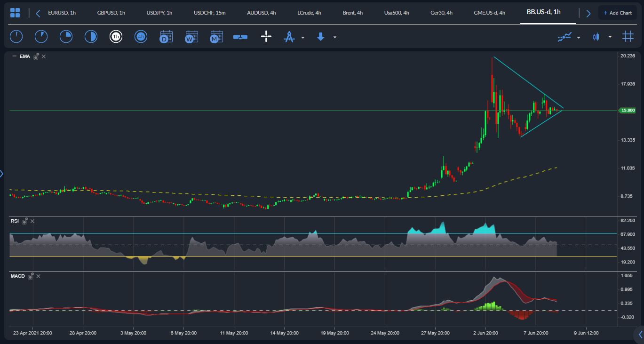
Task: Toggle the chart grid lines icon
Action: (x=628, y=37)
